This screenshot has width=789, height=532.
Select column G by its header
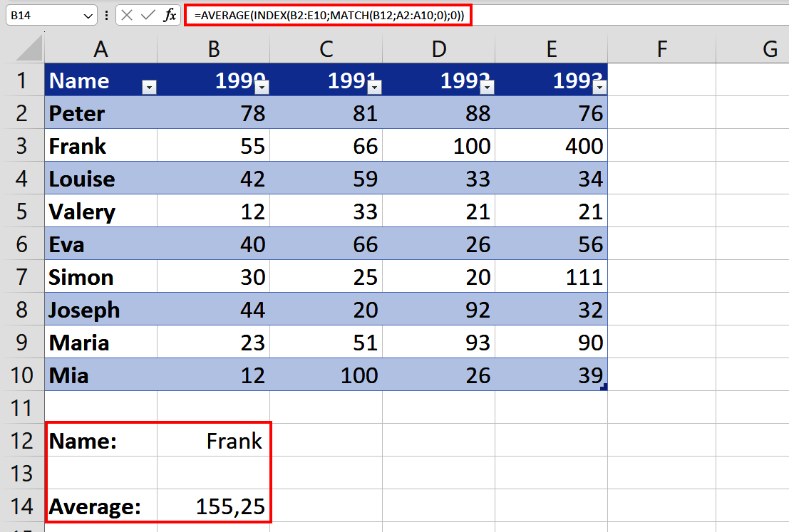pos(769,48)
